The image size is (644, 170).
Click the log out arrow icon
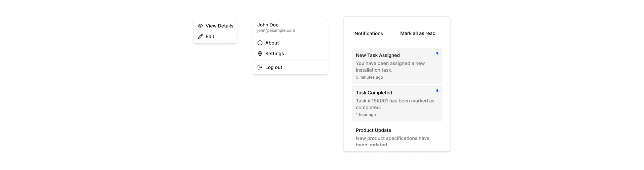260,67
